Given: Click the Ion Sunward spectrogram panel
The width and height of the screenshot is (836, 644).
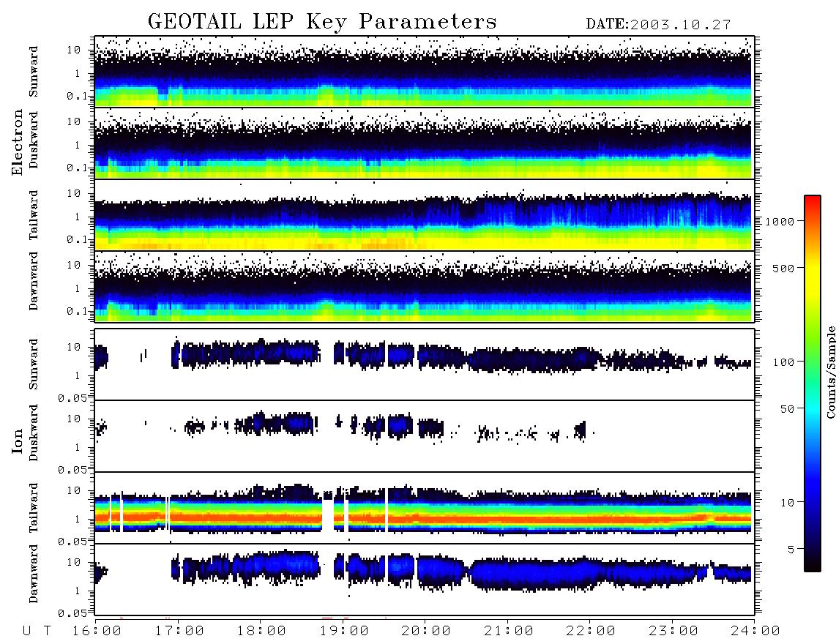Looking at the screenshot, I should tap(425, 364).
